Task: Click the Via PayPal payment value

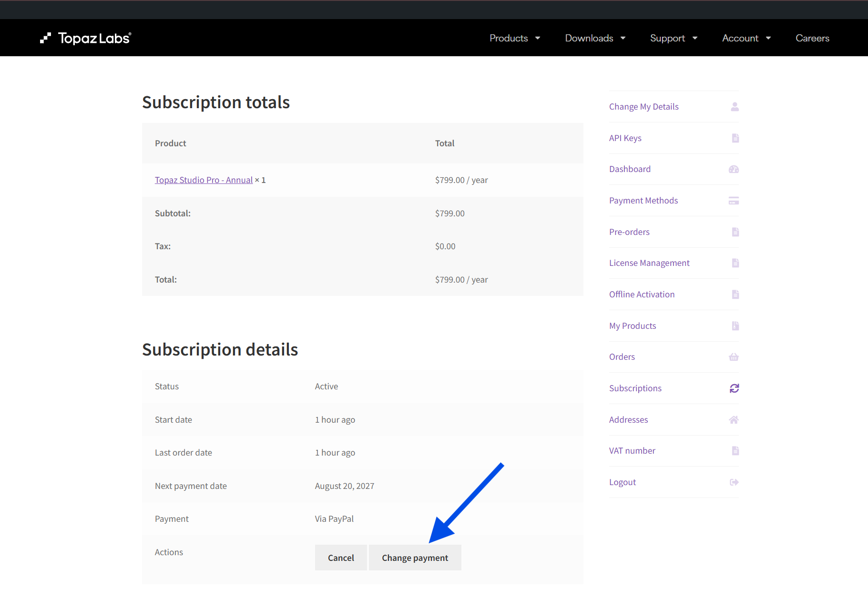Action: pos(334,519)
